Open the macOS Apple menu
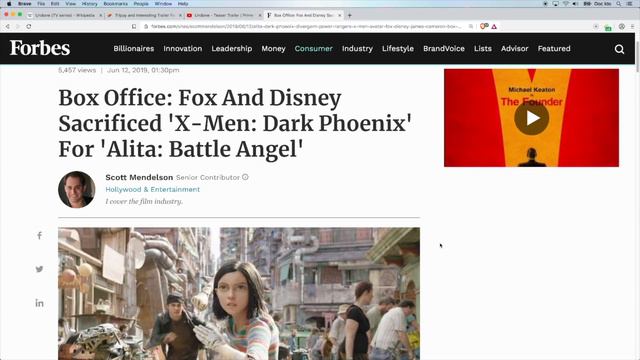The height and width of the screenshot is (360, 640). (x=9, y=4)
